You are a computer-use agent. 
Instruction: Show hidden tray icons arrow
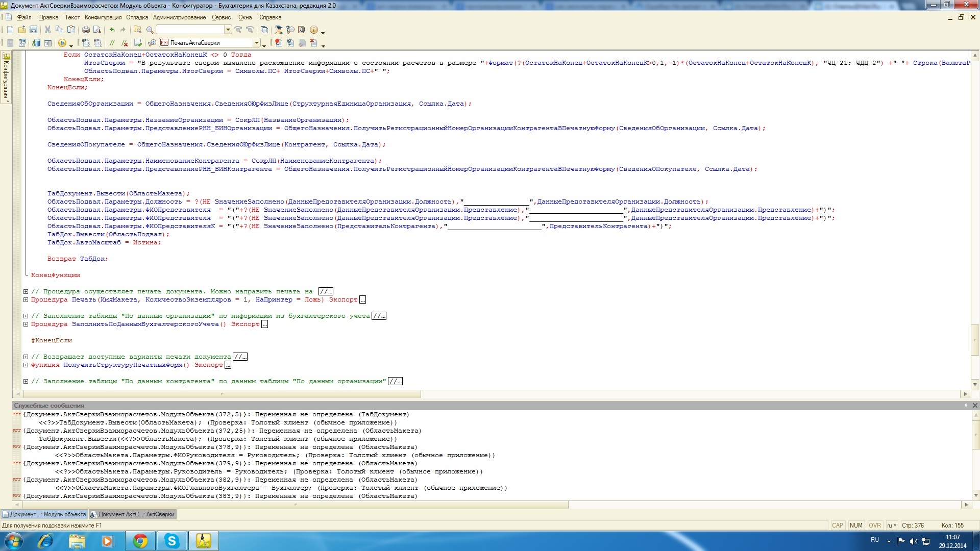889,541
